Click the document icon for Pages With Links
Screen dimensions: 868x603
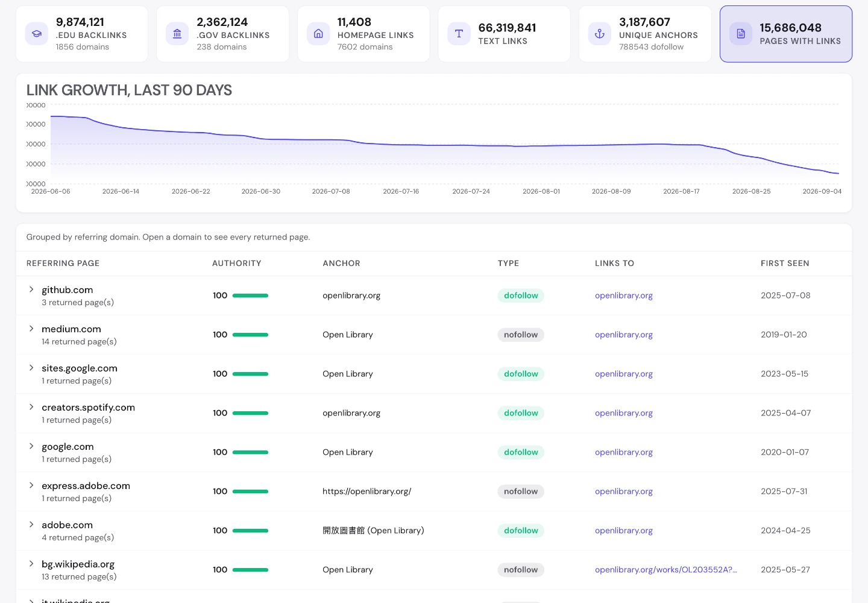point(741,34)
